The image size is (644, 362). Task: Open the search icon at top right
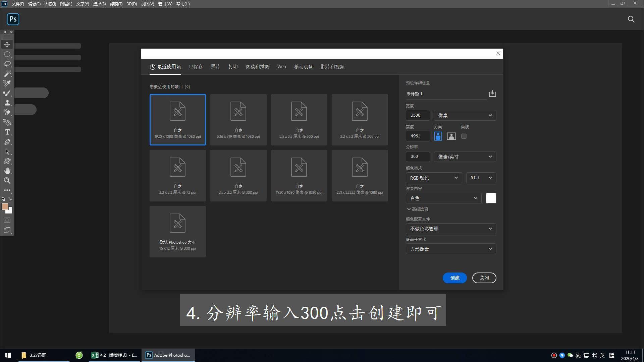point(631,19)
